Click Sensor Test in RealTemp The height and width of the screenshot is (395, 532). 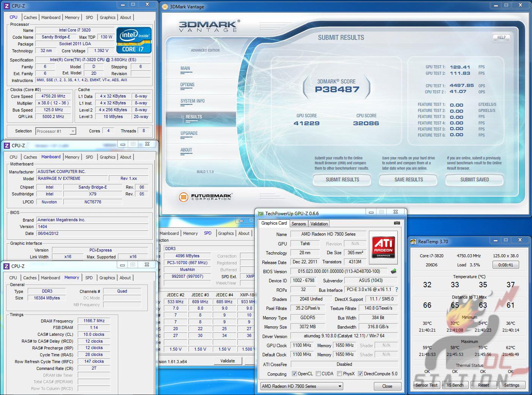(x=427, y=385)
